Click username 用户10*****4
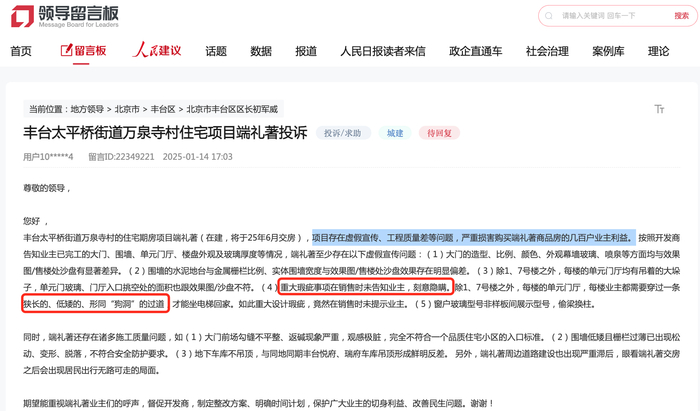The width and height of the screenshot is (700, 411). (48, 157)
